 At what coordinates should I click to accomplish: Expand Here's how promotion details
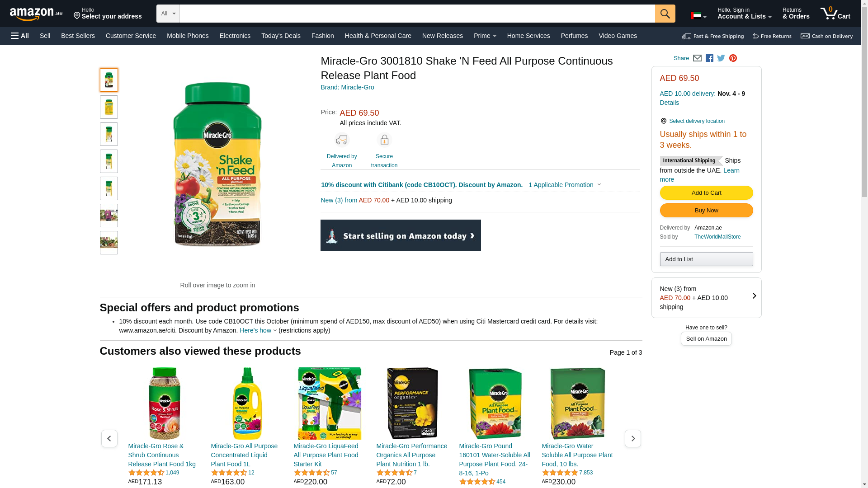(258, 330)
